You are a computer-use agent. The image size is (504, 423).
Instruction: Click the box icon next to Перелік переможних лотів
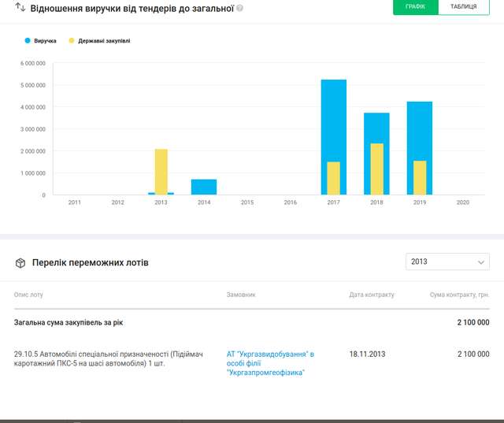click(20, 262)
